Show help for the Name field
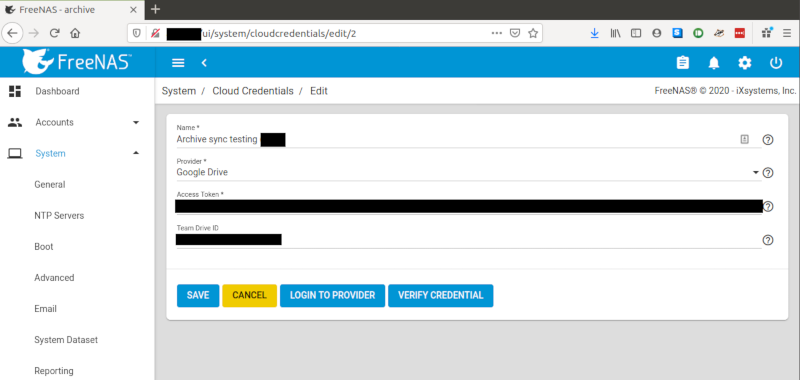Image resolution: width=800 pixels, height=380 pixels. pyautogui.click(x=767, y=139)
